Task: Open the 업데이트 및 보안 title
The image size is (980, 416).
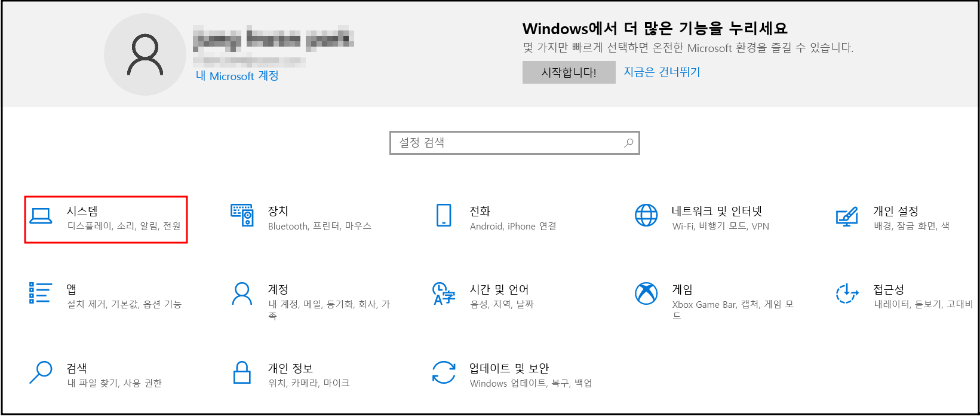Action: (x=509, y=368)
